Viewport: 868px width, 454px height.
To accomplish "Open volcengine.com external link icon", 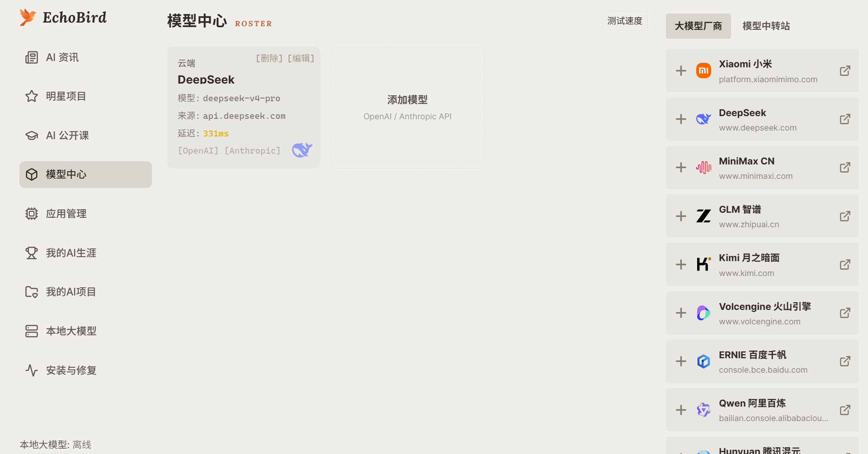I will tap(845, 313).
